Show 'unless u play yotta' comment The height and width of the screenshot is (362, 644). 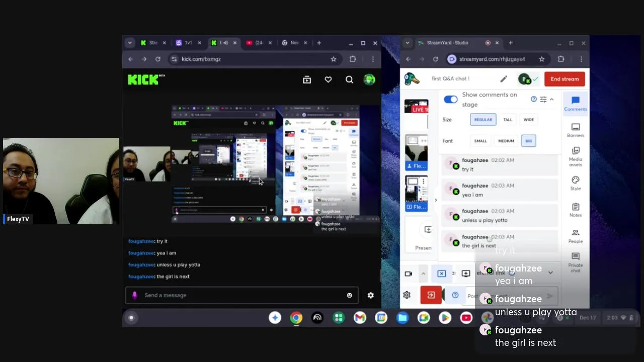[500, 216]
